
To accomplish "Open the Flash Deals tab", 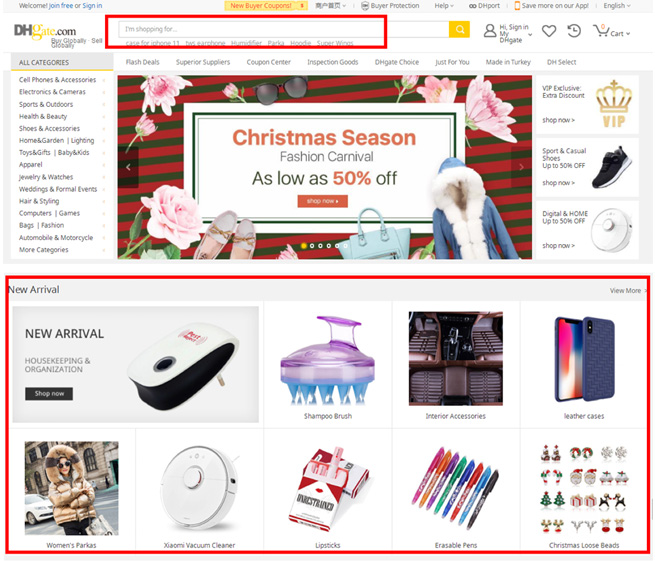I will (142, 62).
